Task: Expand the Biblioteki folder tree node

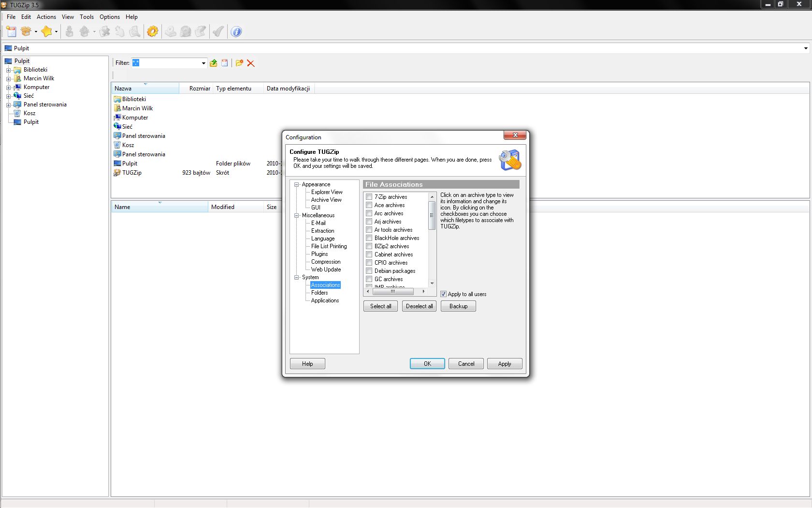Action: coord(8,70)
